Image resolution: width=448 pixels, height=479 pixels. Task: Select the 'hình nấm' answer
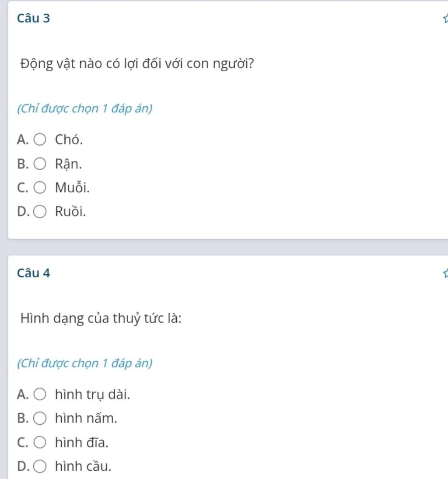[40, 418]
